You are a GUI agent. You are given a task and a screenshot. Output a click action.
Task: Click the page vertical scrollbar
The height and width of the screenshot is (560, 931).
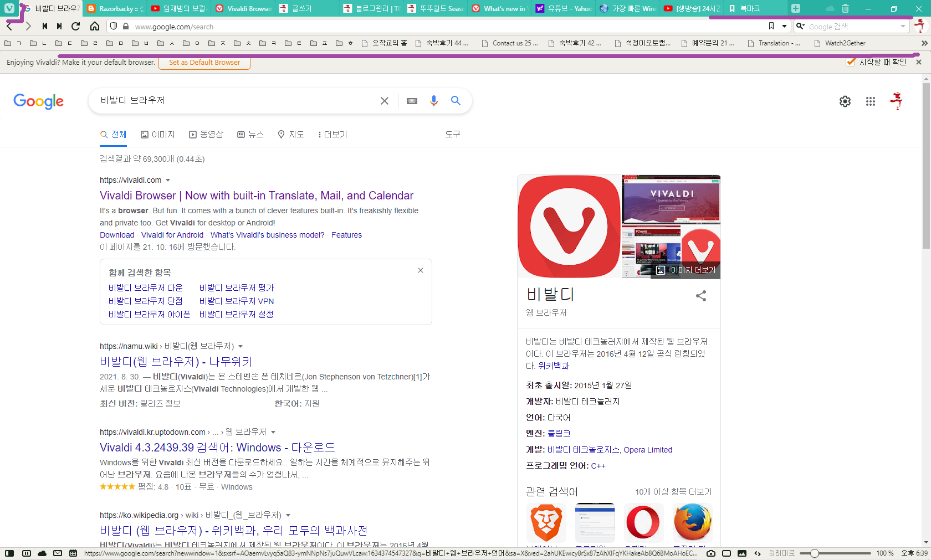926,166
